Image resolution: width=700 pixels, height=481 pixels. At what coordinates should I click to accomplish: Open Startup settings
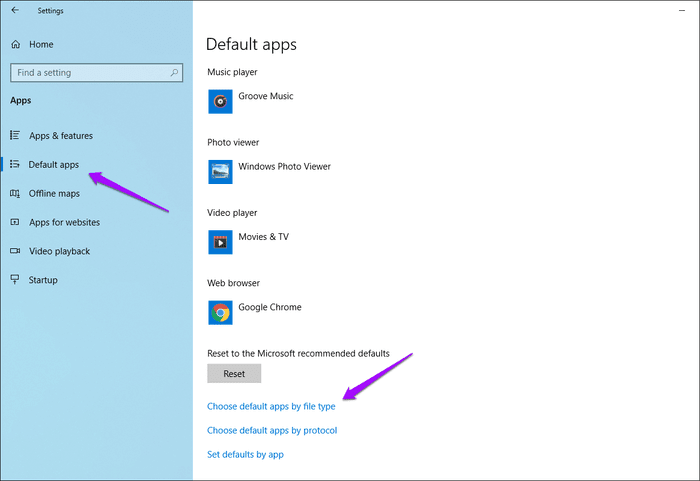tap(43, 280)
